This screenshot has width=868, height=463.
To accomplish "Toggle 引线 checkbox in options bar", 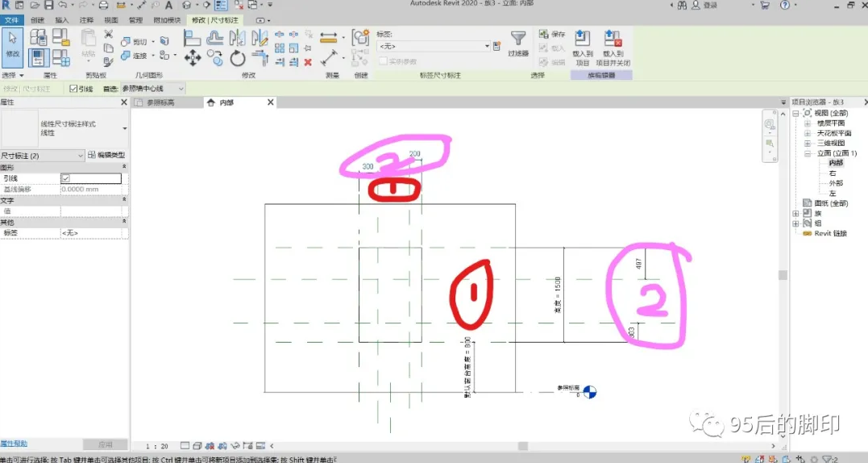I will click(73, 89).
